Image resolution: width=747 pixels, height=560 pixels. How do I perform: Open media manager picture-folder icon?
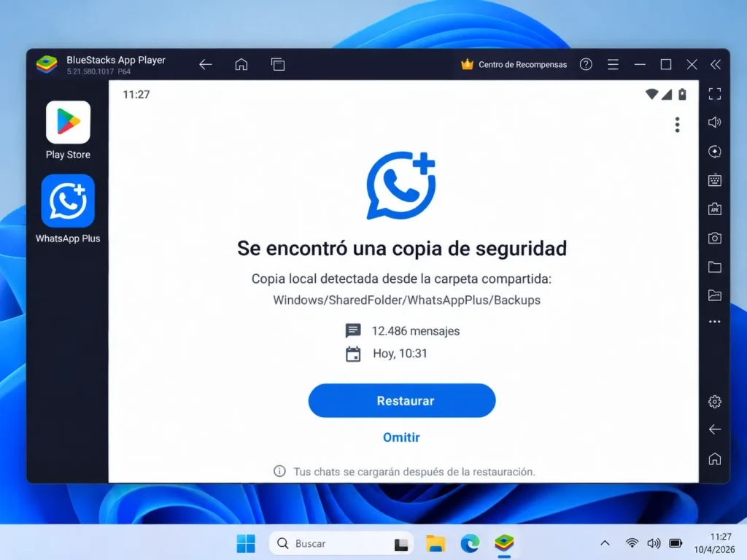pos(715,295)
